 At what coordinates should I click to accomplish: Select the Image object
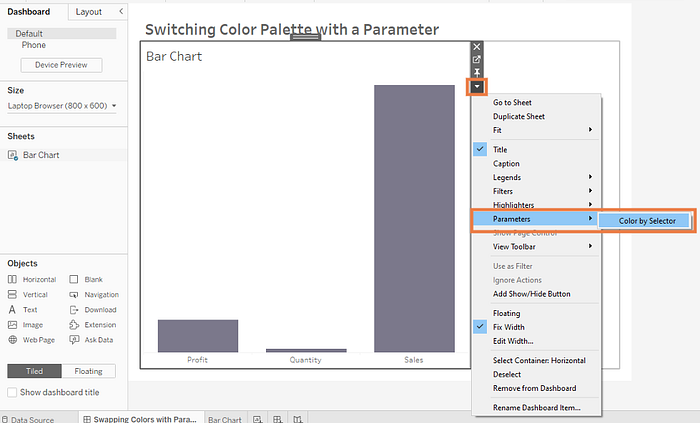(x=25, y=325)
